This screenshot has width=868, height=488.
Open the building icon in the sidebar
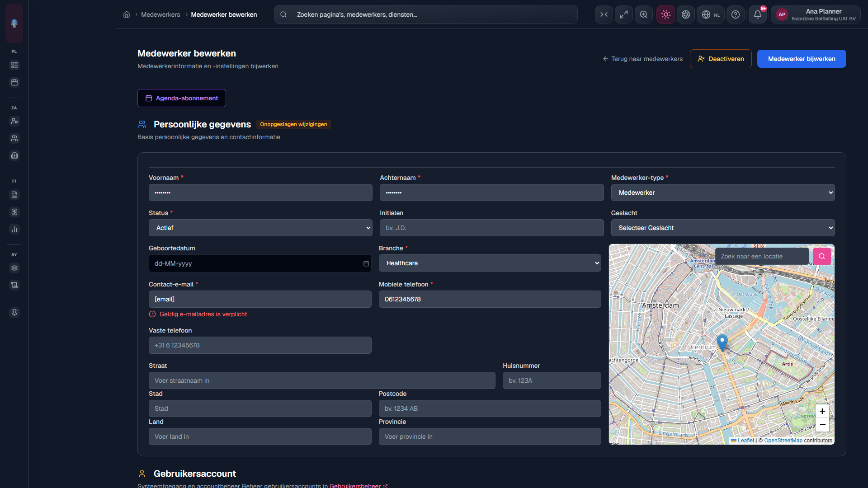[x=14, y=155]
